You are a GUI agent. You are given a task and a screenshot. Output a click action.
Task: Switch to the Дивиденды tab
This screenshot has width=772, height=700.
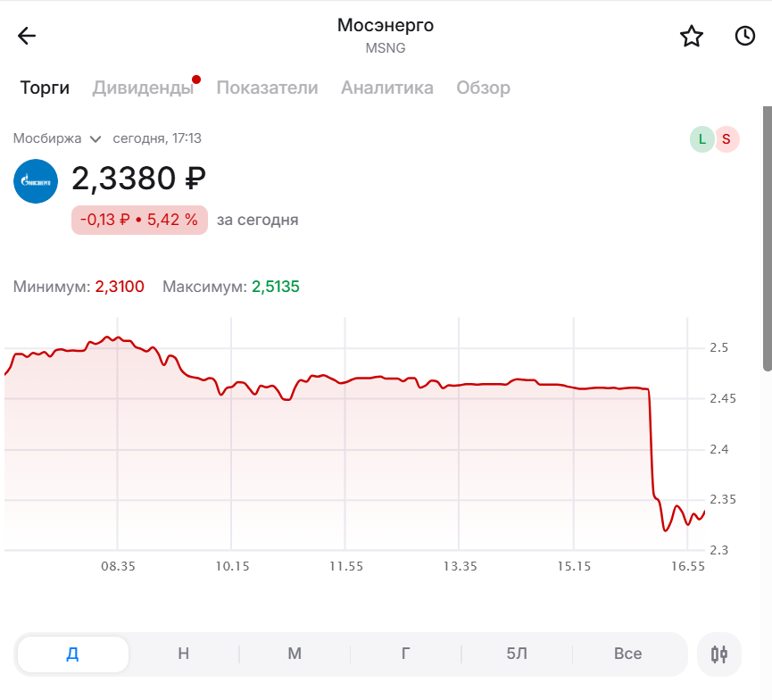pyautogui.click(x=143, y=87)
